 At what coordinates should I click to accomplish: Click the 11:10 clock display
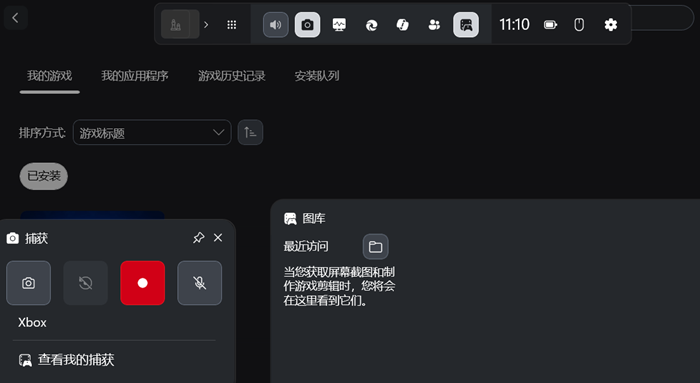514,25
